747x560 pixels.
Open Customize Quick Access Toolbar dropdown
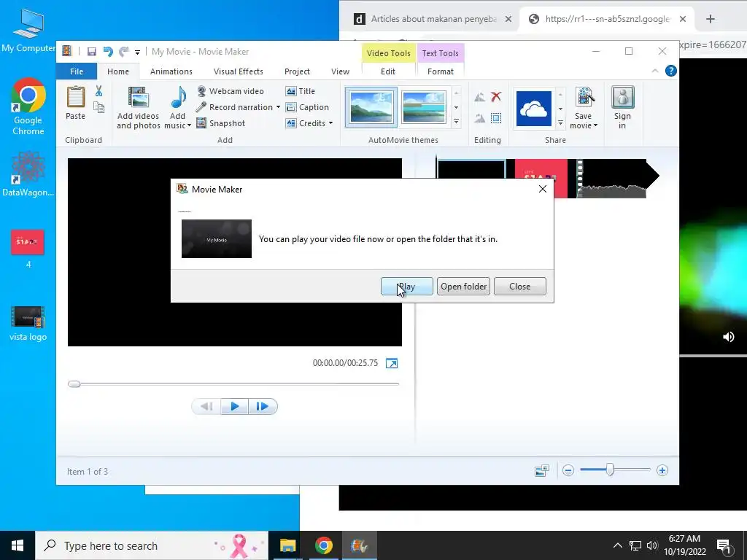click(x=137, y=52)
